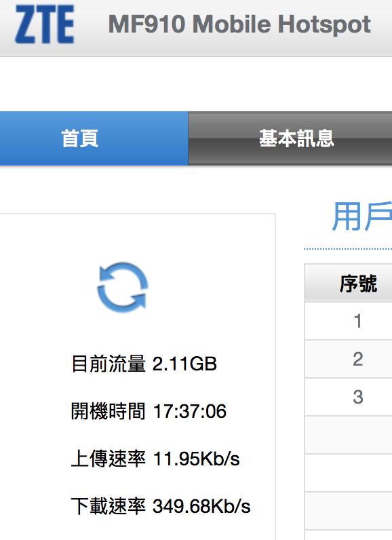392x540 pixels.
Task: Select the 開機時間 17:37:06 text
Action: (149, 411)
